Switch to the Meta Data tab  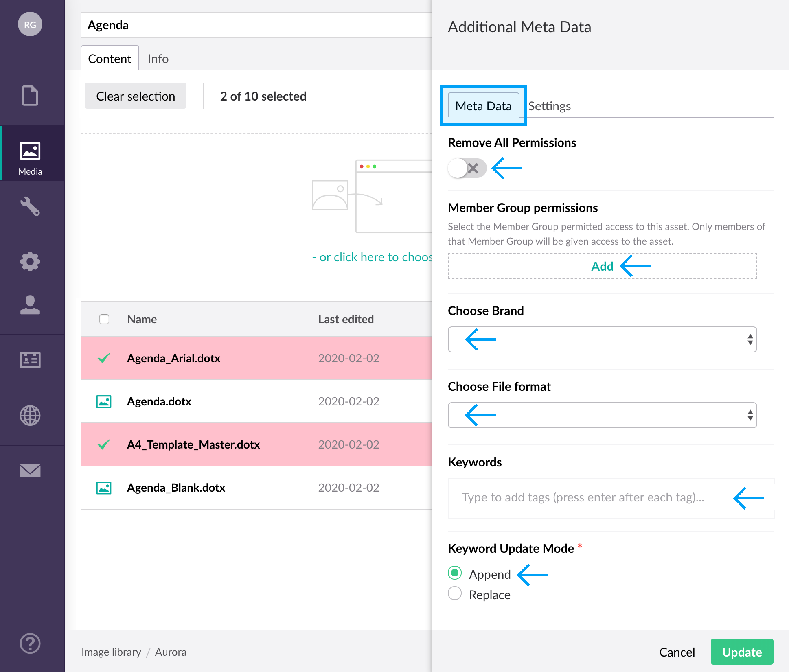(483, 105)
